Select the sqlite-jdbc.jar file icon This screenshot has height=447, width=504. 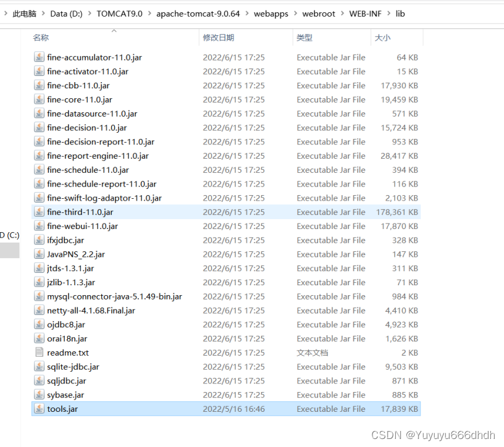coord(39,367)
